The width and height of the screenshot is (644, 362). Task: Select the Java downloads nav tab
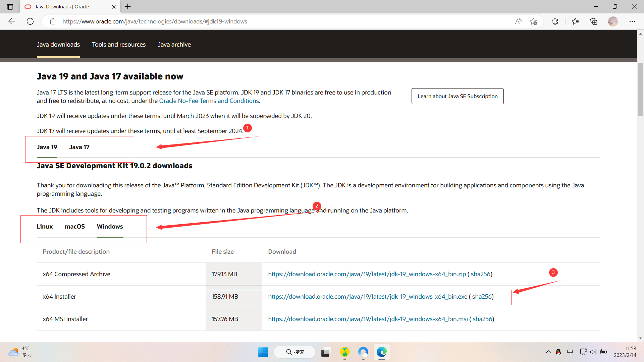[x=58, y=45]
